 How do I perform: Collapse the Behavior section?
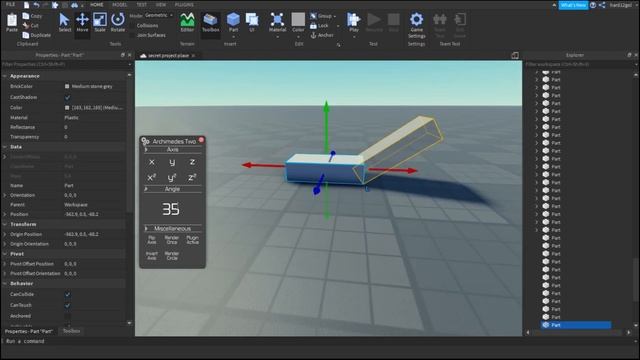(4, 283)
